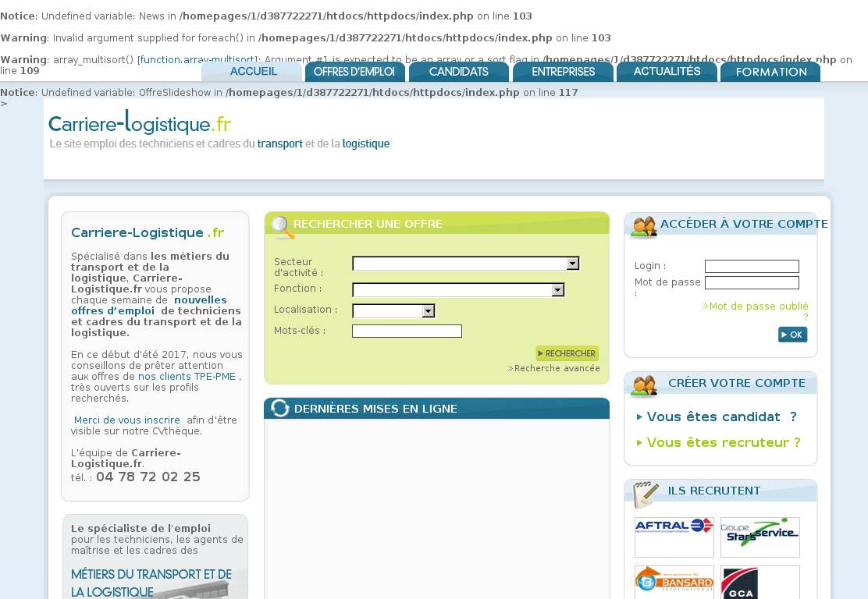
Task: Go to the Offres d'emploi tab
Action: coord(354,72)
